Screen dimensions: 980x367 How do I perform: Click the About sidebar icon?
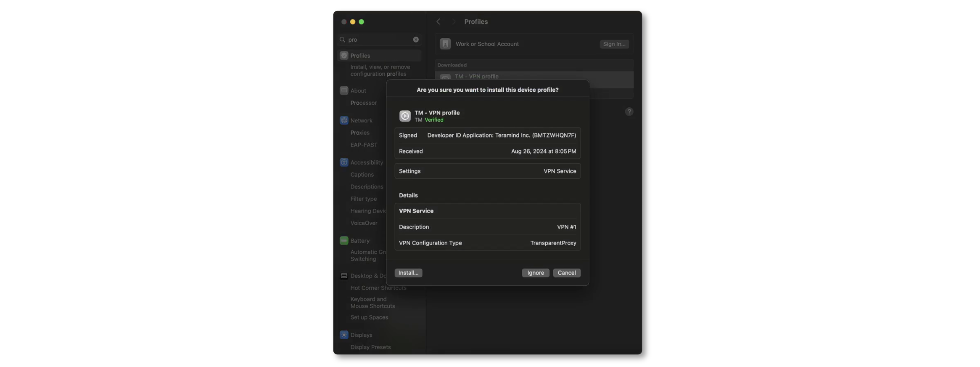coord(344,90)
